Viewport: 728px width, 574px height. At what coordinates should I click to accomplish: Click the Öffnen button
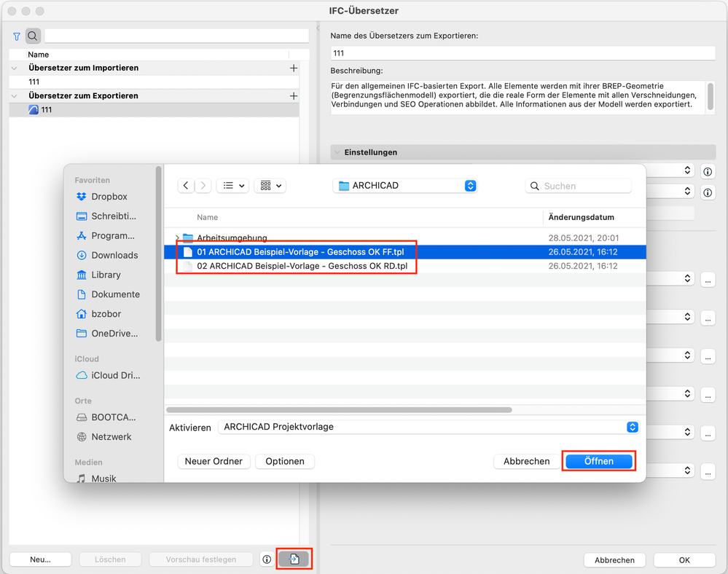pos(598,461)
